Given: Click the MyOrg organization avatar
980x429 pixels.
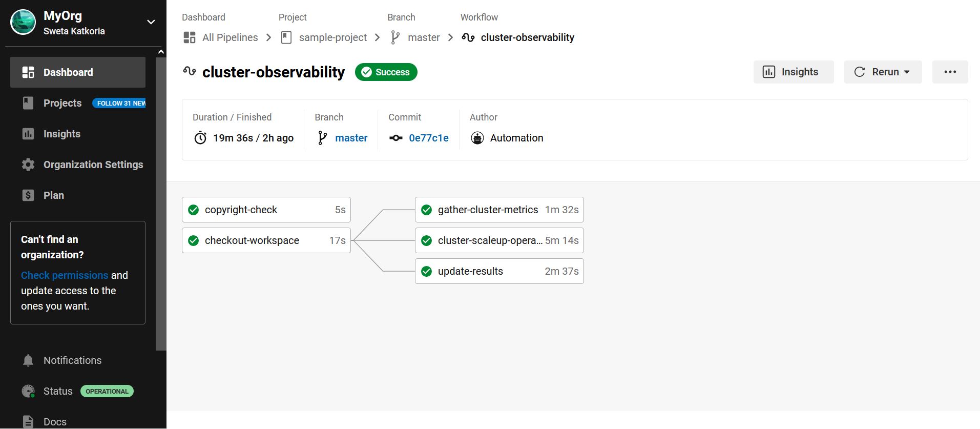Looking at the screenshot, I should tap(23, 23).
